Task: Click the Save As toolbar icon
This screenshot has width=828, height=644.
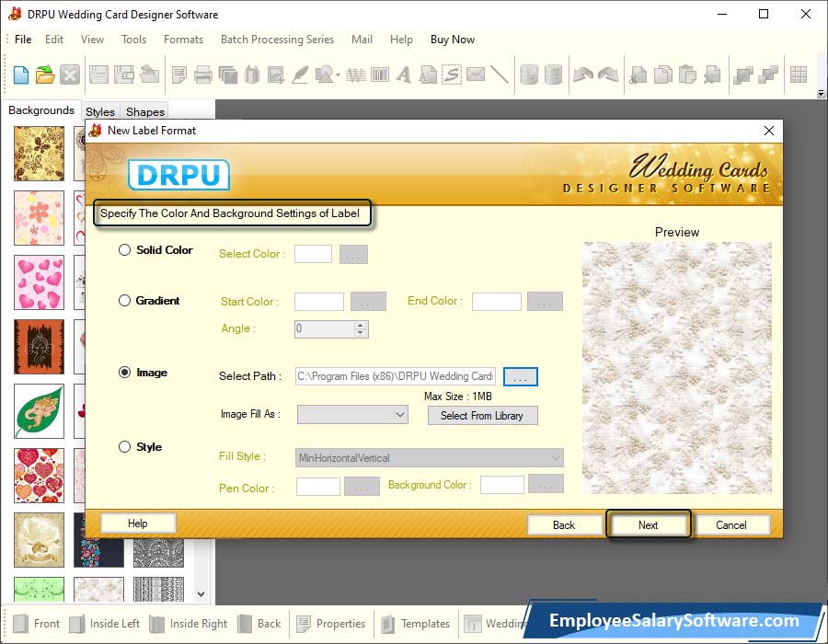Action: pyautogui.click(x=124, y=75)
